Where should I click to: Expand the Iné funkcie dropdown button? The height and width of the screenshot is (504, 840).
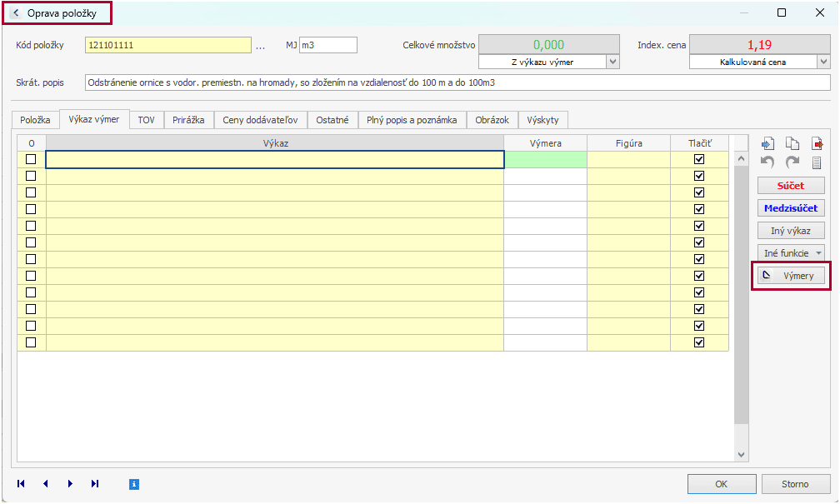coord(791,252)
